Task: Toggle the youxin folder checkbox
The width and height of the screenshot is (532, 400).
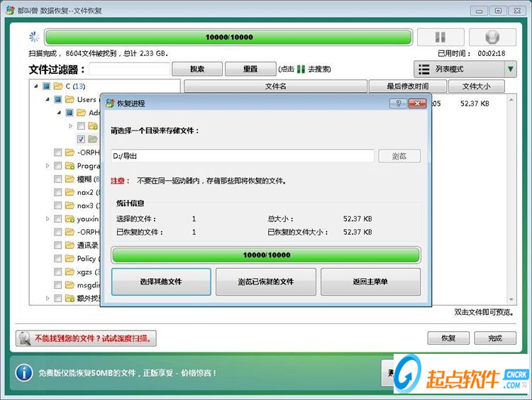Action: pyautogui.click(x=58, y=219)
